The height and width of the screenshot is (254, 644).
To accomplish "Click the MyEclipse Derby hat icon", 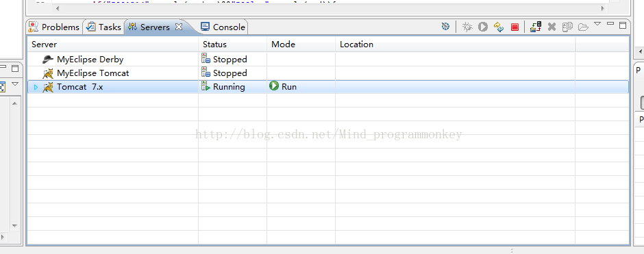I will (x=48, y=59).
